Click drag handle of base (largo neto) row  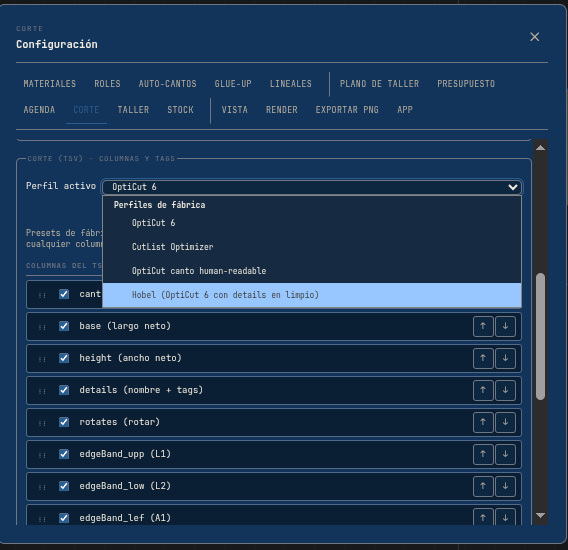pos(42,327)
